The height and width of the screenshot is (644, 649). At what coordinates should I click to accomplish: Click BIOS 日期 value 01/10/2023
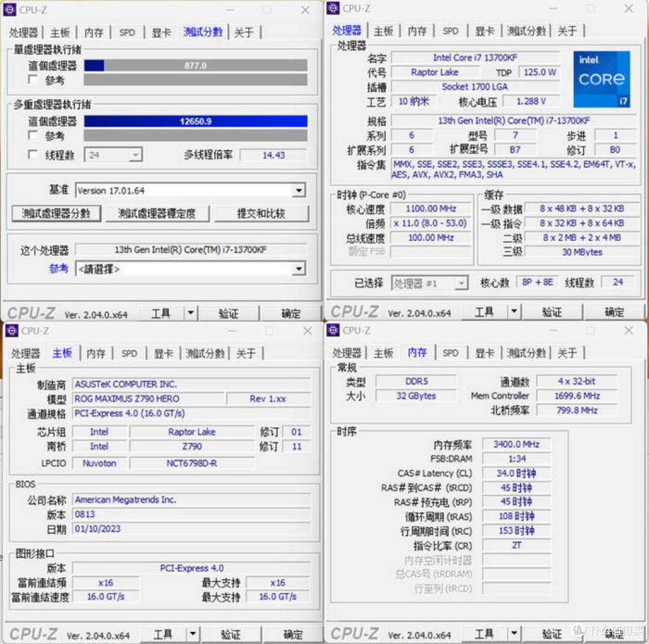(x=191, y=529)
